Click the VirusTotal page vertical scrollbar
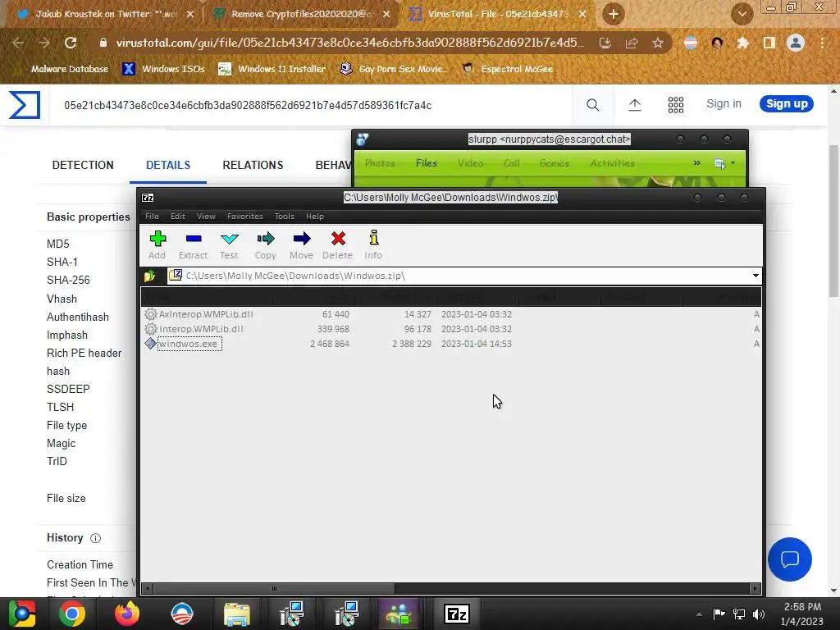840x630 pixels. click(834, 221)
